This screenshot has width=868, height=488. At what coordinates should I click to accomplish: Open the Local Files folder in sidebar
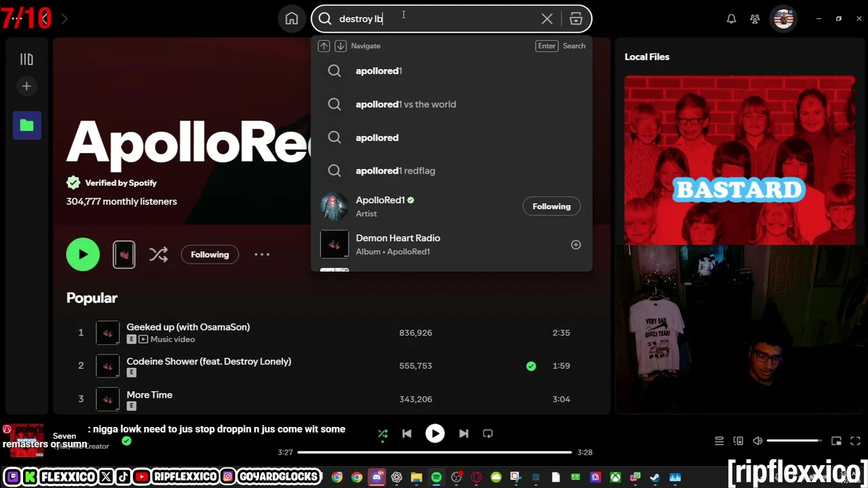click(27, 125)
